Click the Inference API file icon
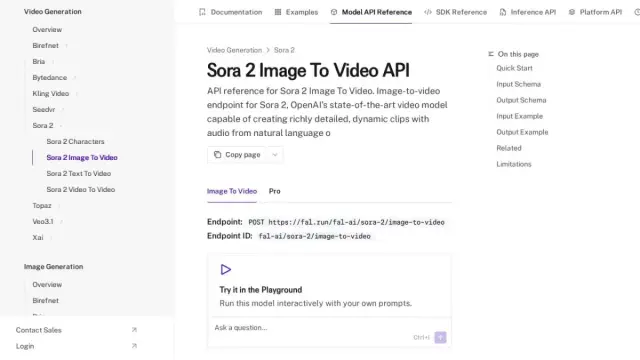The width and height of the screenshot is (640, 360). pyautogui.click(x=503, y=12)
